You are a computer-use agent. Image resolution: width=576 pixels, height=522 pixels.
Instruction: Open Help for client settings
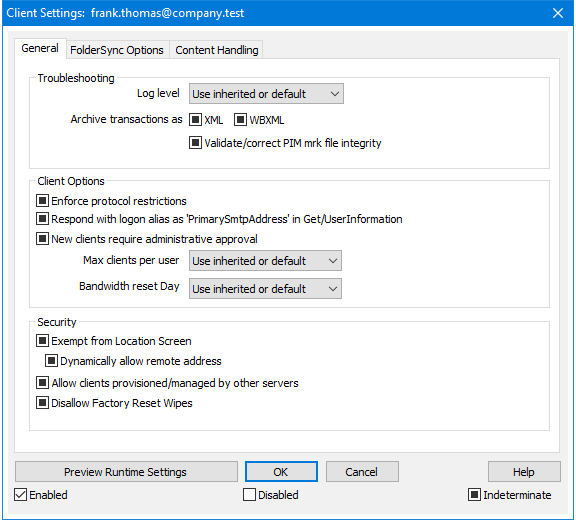point(524,472)
